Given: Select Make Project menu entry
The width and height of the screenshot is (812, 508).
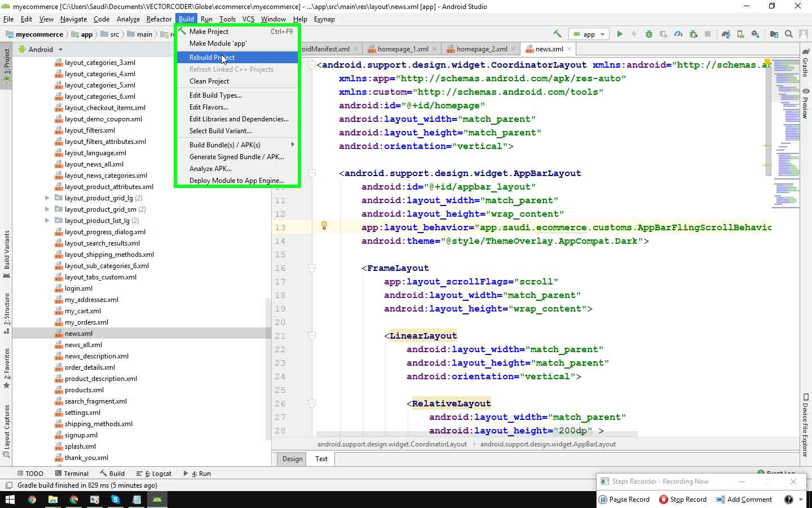Looking at the screenshot, I should tap(237, 32).
